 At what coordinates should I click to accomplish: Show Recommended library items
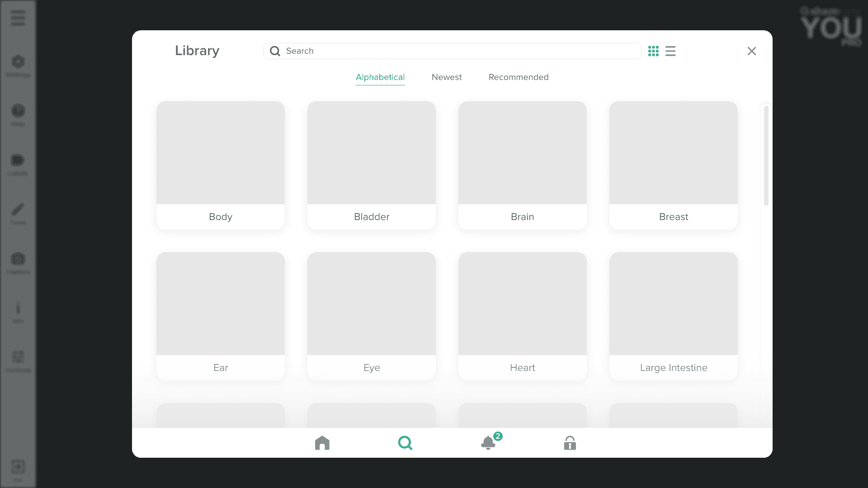click(x=519, y=77)
